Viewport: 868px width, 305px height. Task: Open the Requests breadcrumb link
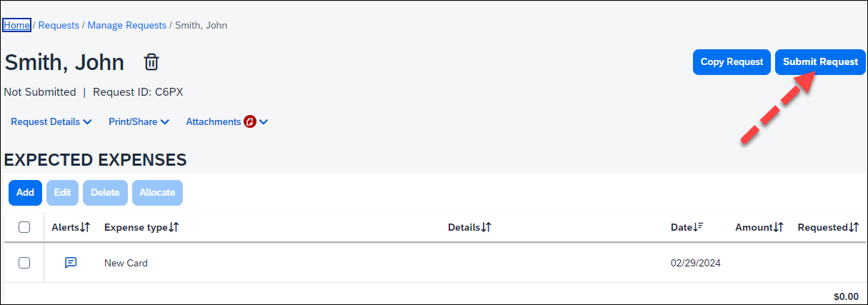pos(59,25)
